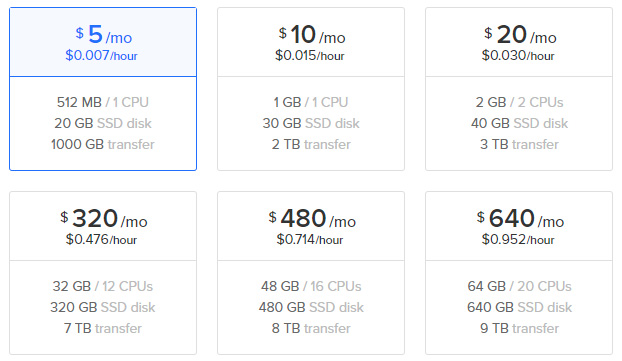This screenshot has width=622, height=361.
Task: Click the 32 GB / 12 CPUs spec
Action: (x=103, y=286)
